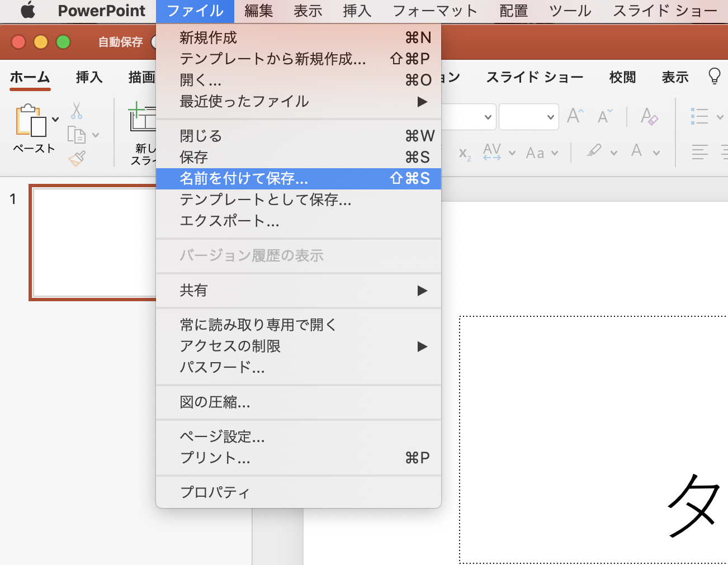Click the PowerPoint app menu
The image size is (728, 565).
(101, 11)
